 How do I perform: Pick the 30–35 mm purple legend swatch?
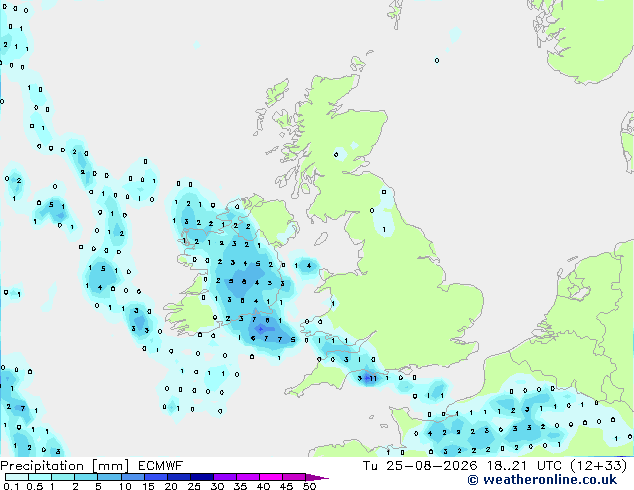click(x=225, y=477)
